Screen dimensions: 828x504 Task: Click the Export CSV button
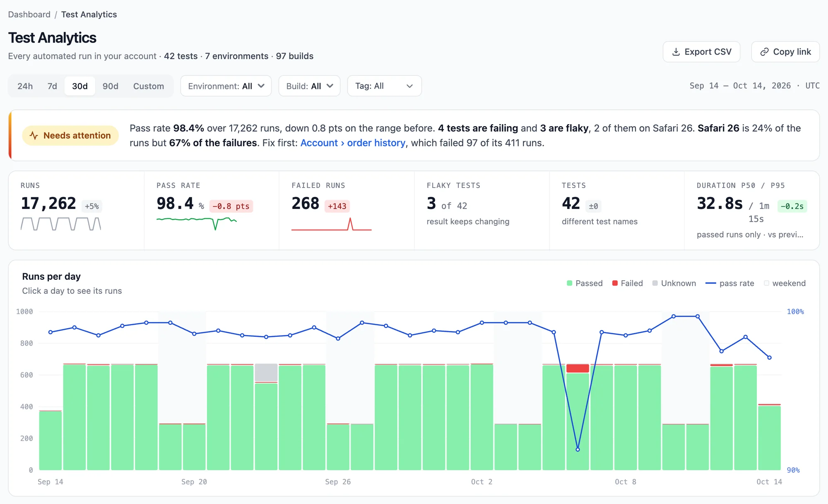[x=701, y=52]
